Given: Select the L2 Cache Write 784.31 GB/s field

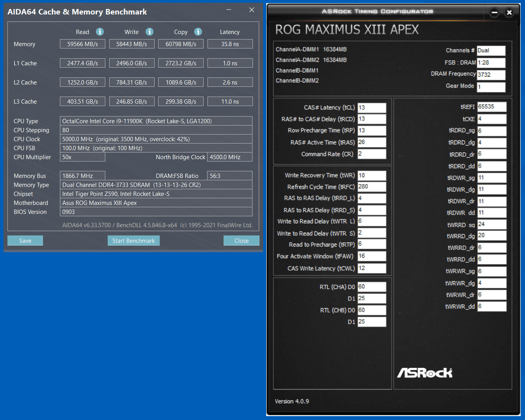Looking at the screenshot, I should click(x=132, y=82).
